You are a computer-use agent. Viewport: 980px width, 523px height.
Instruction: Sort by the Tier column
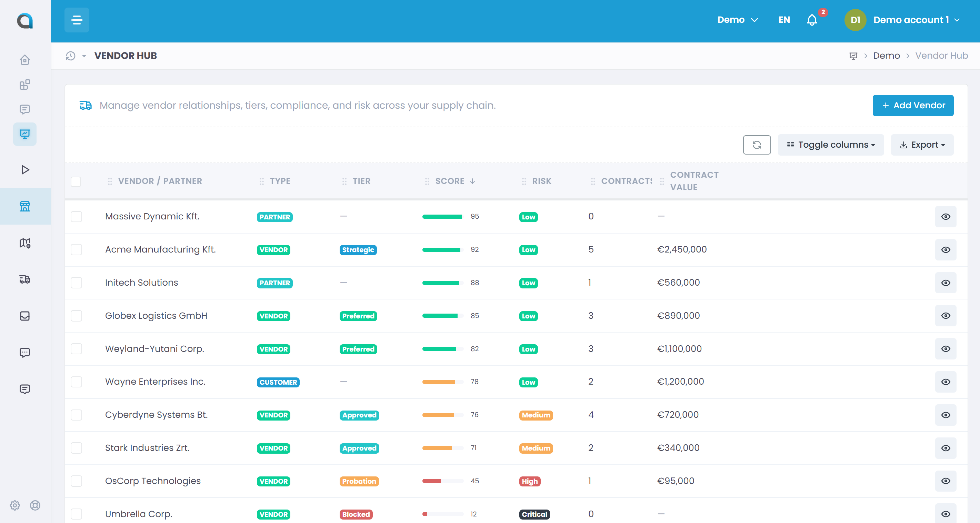coord(361,181)
